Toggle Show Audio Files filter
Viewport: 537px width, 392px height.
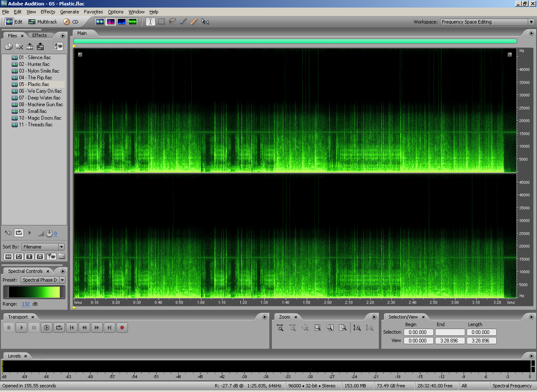pos(8,256)
